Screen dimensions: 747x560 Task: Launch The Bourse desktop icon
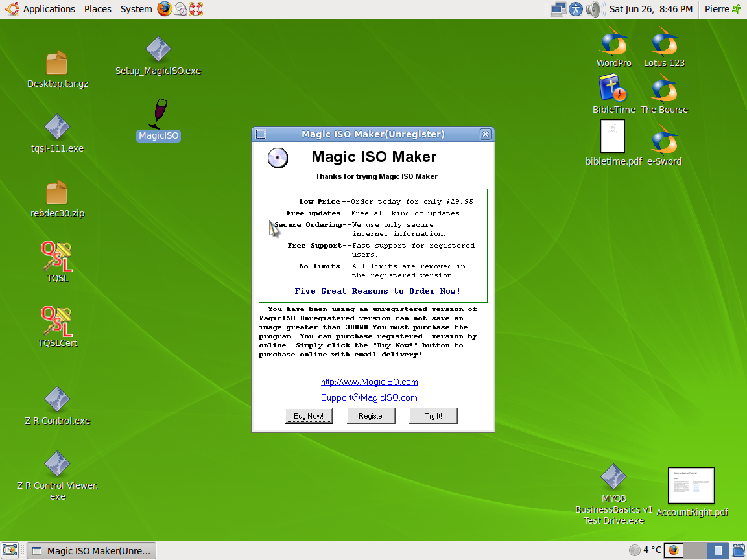663,91
